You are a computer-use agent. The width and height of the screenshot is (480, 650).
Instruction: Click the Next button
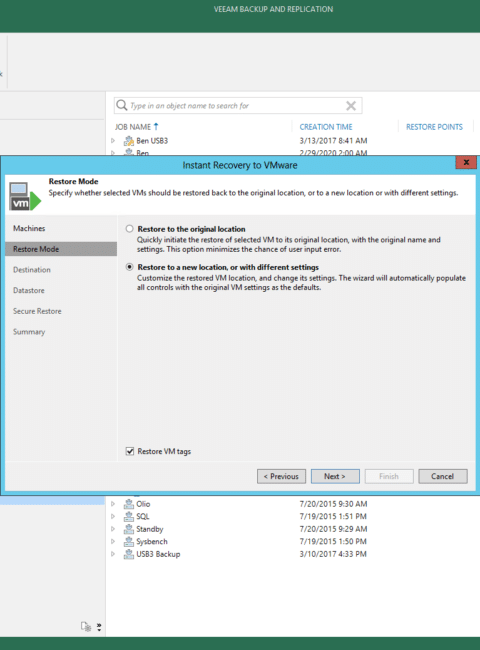tap(335, 476)
